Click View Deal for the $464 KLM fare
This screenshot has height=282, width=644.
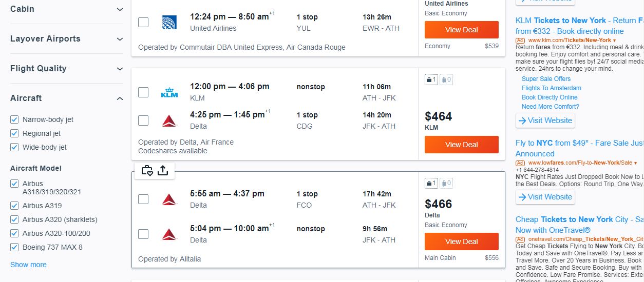tap(462, 145)
